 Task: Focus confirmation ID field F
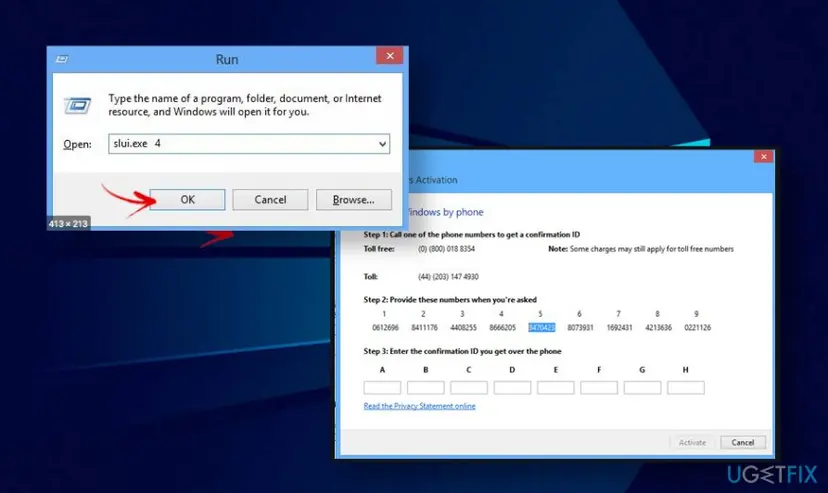[x=599, y=387]
